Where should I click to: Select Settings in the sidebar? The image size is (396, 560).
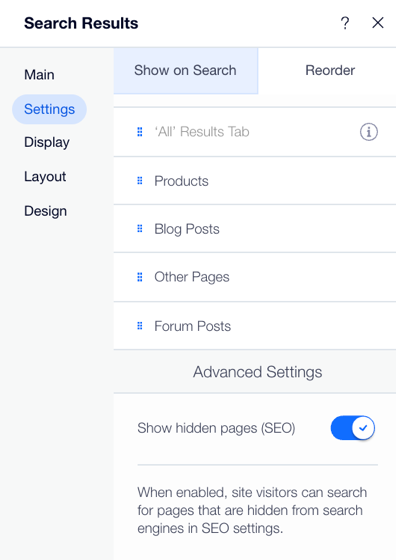[x=49, y=109]
